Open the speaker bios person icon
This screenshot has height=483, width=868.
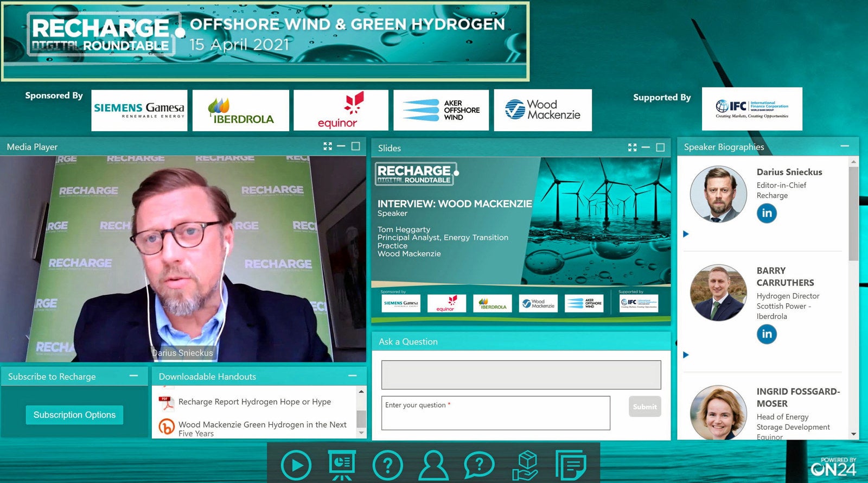click(433, 465)
